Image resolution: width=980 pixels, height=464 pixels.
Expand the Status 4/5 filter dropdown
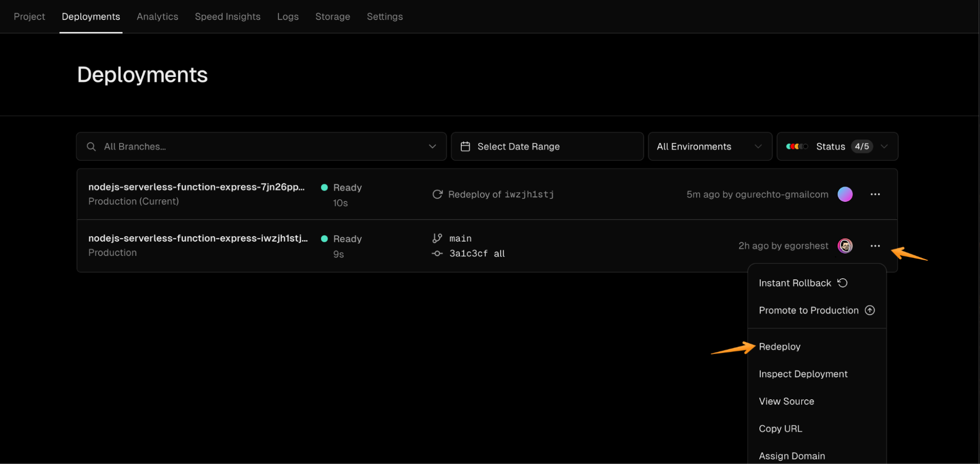[x=885, y=146]
